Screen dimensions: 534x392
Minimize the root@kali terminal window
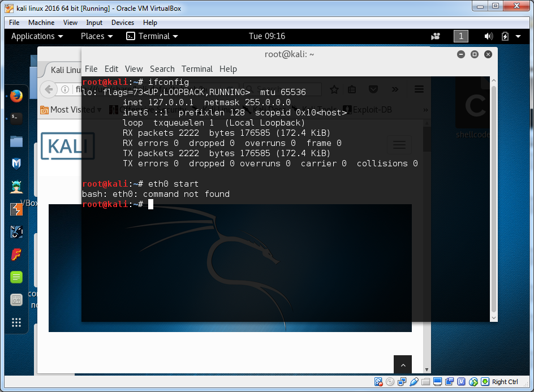[x=461, y=54]
